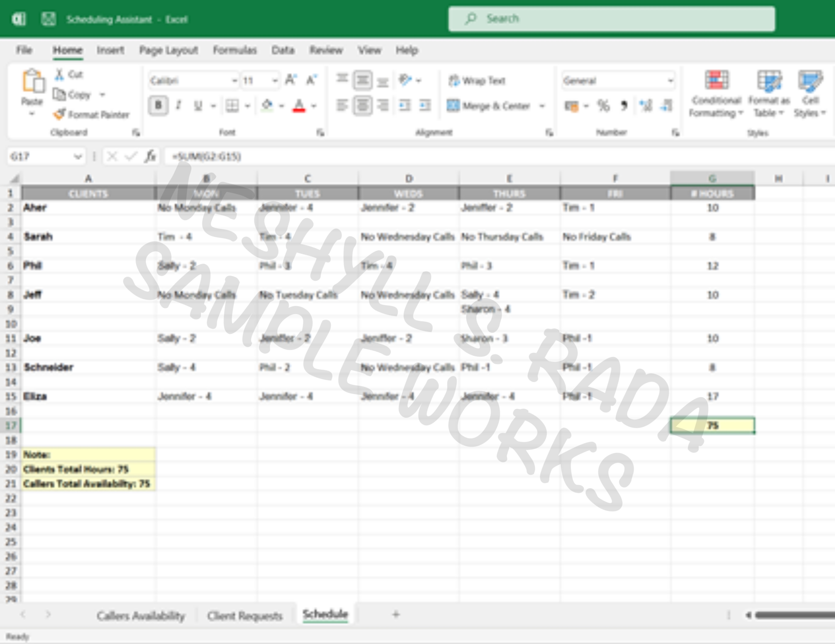The width and height of the screenshot is (835, 644).
Task: Click the Cut scissors icon
Action: [x=59, y=74]
